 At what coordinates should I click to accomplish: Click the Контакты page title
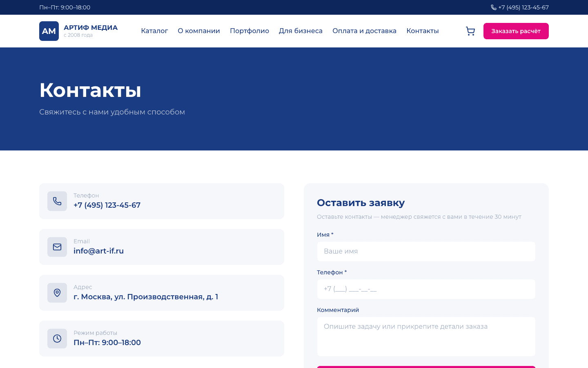[x=90, y=90]
